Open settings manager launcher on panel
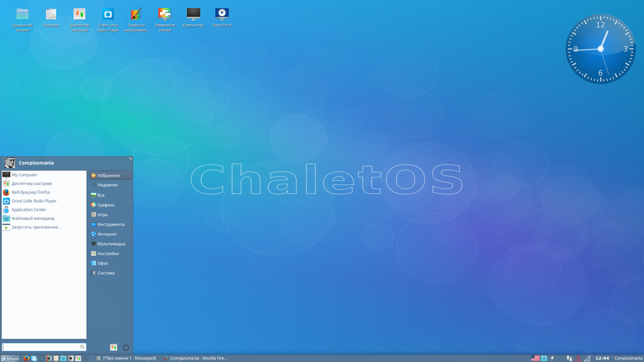 click(x=78, y=358)
